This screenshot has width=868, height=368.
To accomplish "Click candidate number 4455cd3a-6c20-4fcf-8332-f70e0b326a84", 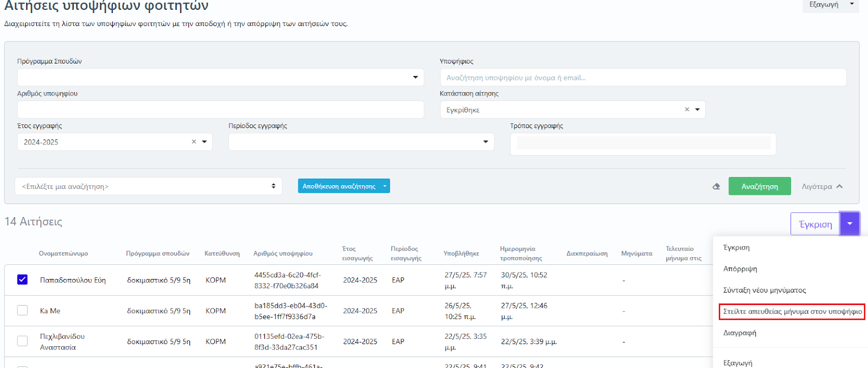I will coord(288,280).
